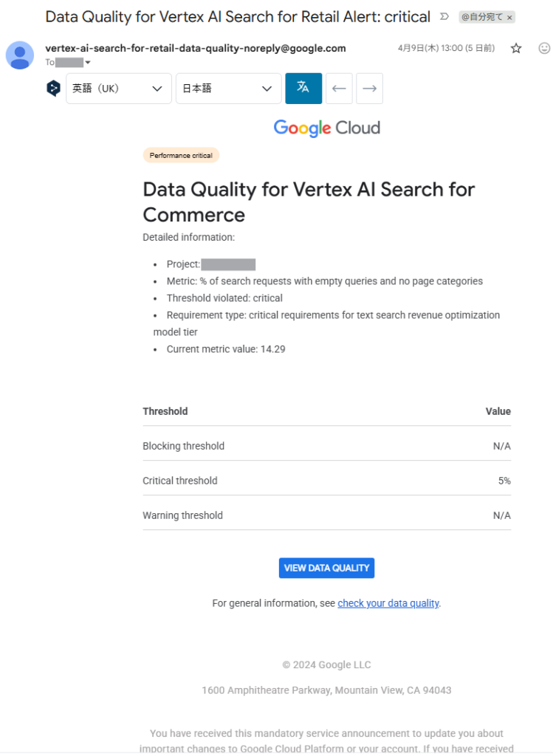Click the 1600 Amphitheatre Parkway address
Screen dimensions: 553x756
tap(326, 690)
